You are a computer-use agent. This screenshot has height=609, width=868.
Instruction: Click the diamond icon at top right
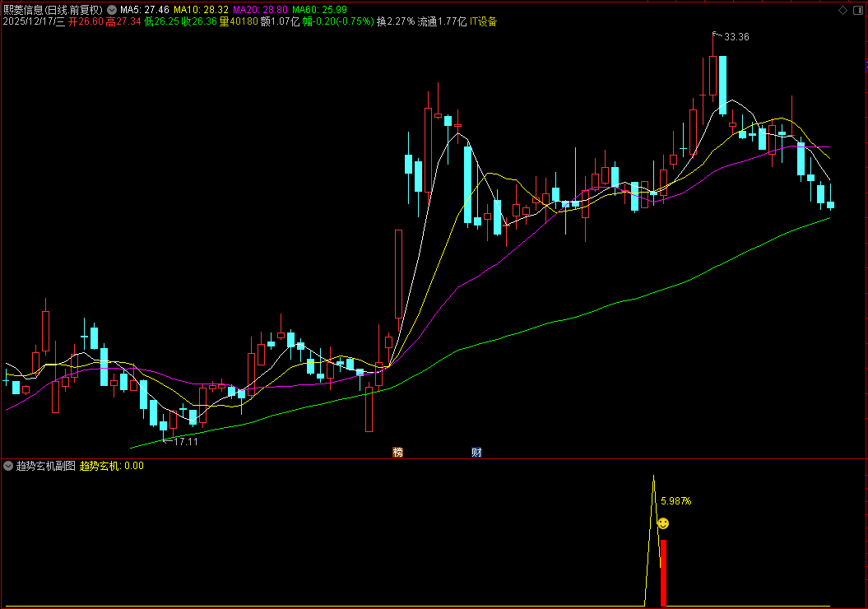(842, 10)
